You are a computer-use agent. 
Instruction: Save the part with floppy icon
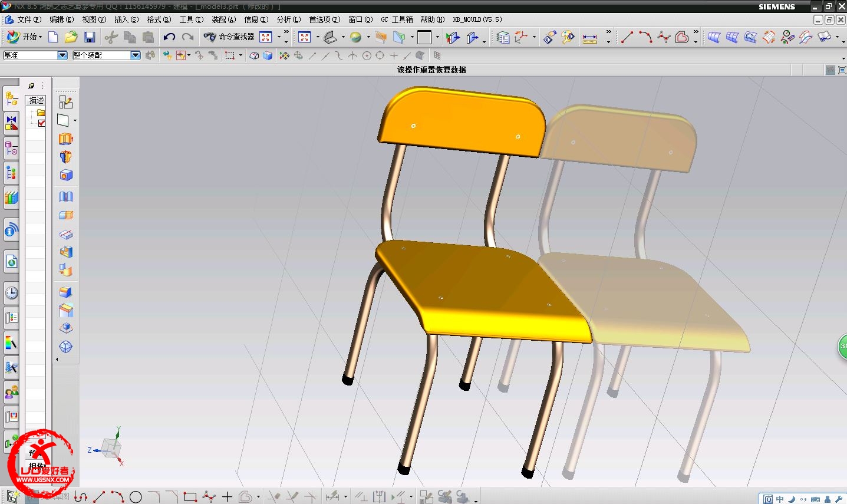coord(90,37)
